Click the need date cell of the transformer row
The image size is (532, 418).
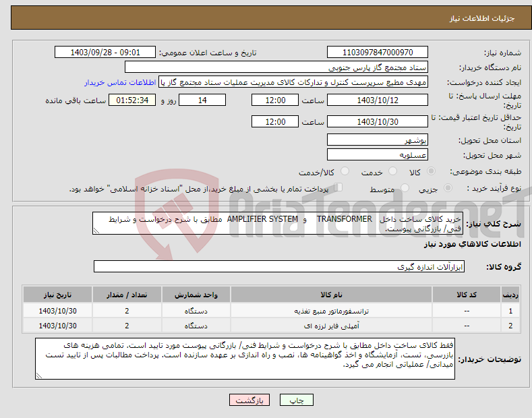(x=58, y=311)
